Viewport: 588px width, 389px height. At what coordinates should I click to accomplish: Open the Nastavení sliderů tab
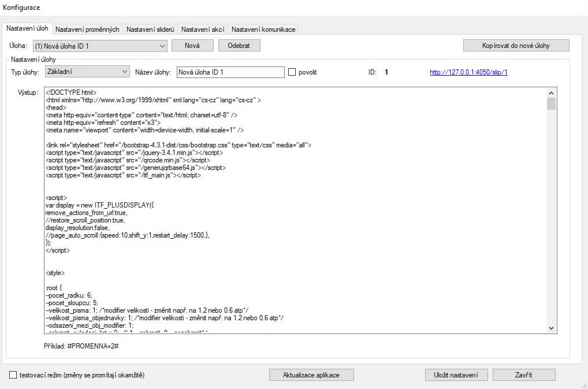tap(150, 29)
